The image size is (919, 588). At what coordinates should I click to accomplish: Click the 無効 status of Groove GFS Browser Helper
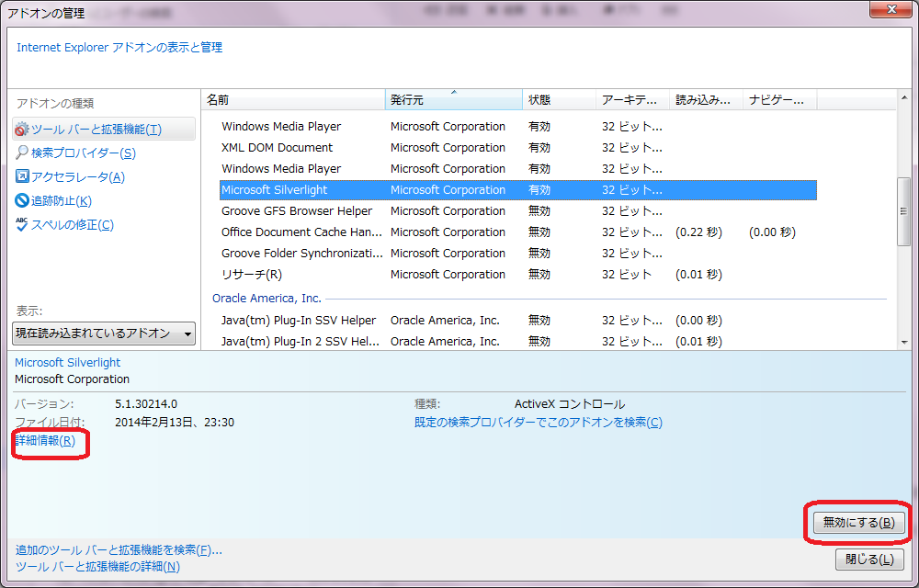pos(539,210)
